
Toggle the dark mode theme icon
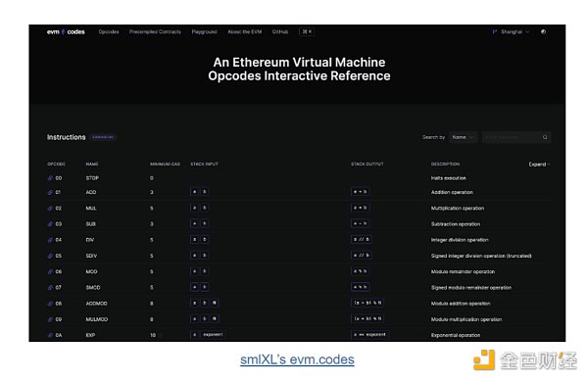click(543, 32)
